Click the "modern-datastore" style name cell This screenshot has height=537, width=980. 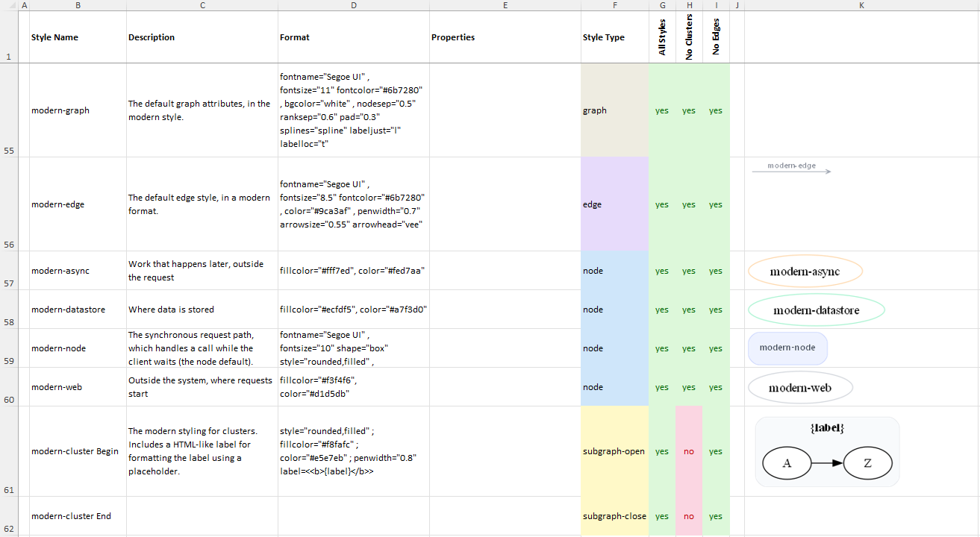(78, 310)
